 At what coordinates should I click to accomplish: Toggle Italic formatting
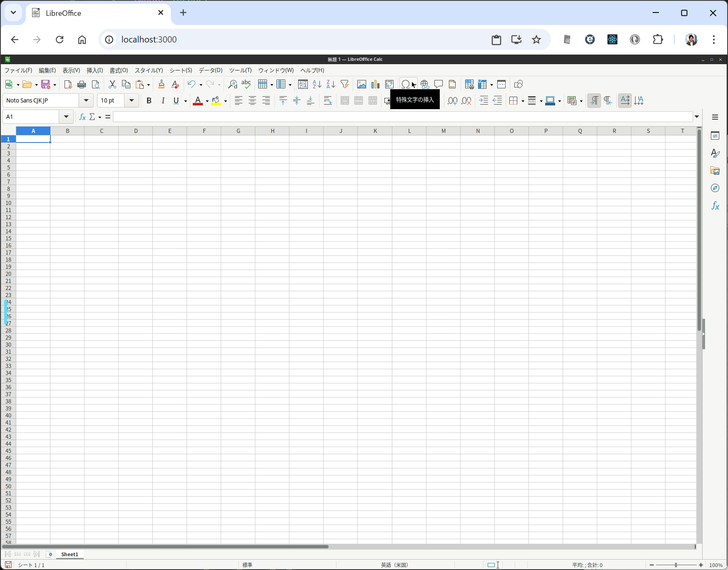(x=163, y=101)
